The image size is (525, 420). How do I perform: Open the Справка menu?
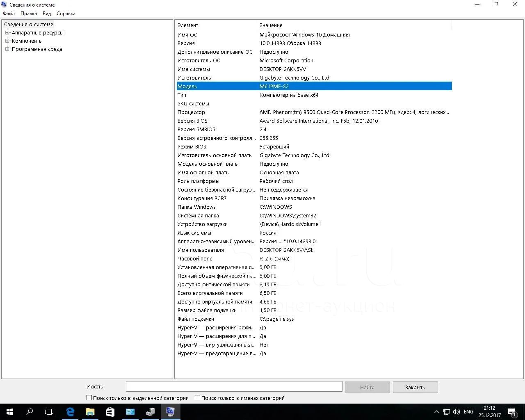tap(66, 14)
